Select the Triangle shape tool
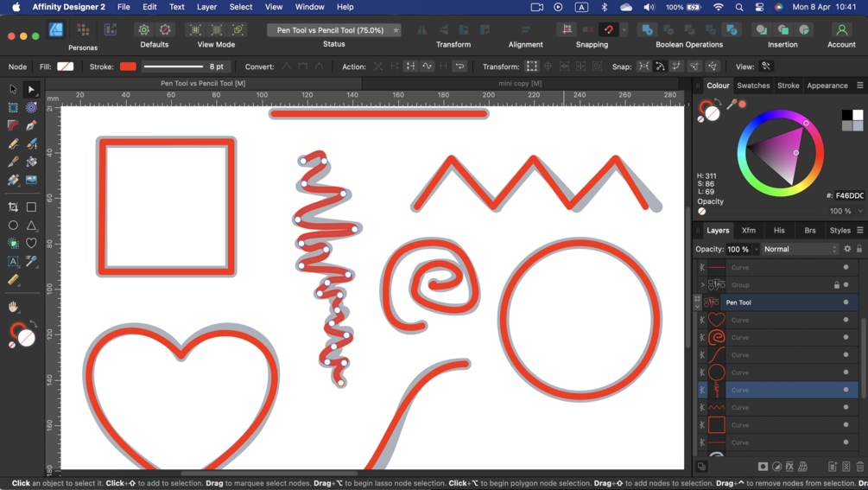 pyautogui.click(x=31, y=226)
